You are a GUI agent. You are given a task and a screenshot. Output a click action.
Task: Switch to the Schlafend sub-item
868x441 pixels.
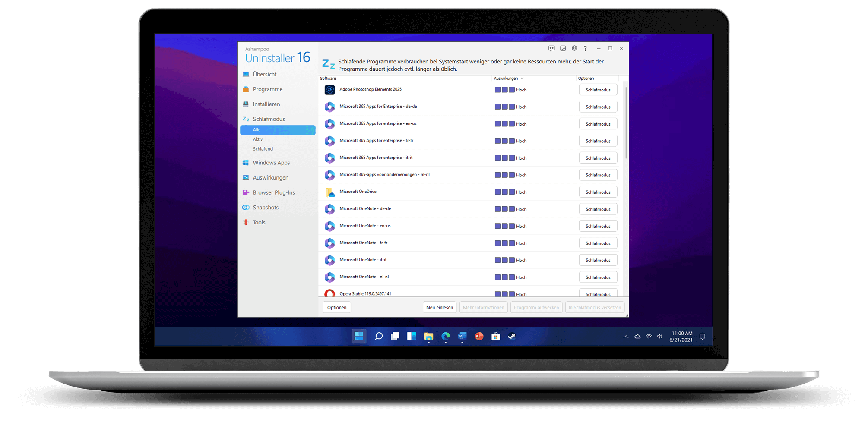pyautogui.click(x=263, y=149)
